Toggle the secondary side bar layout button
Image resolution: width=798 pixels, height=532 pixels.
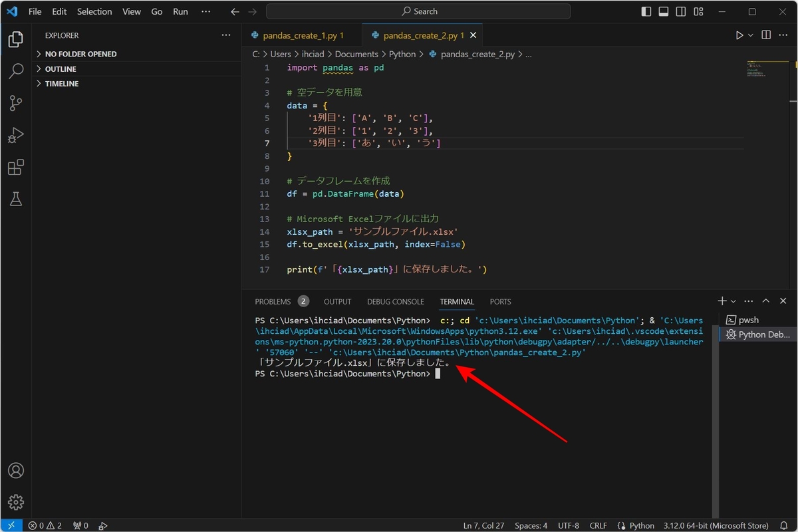point(681,11)
